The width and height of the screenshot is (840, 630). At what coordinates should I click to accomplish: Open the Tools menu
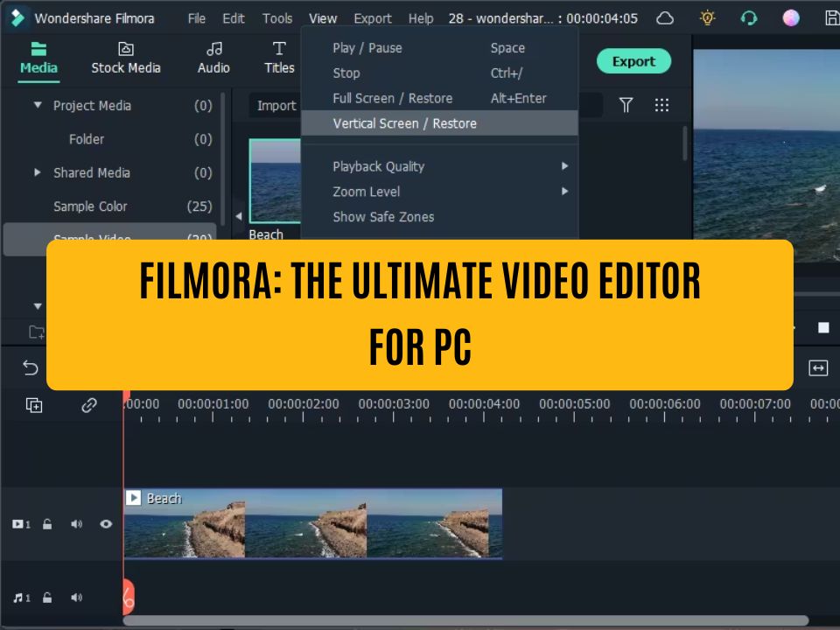pyautogui.click(x=277, y=18)
